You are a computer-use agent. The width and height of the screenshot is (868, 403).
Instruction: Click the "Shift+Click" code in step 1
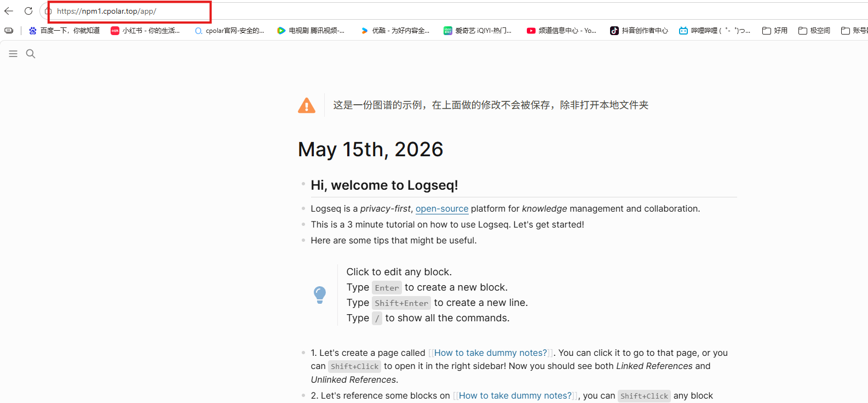(x=355, y=366)
